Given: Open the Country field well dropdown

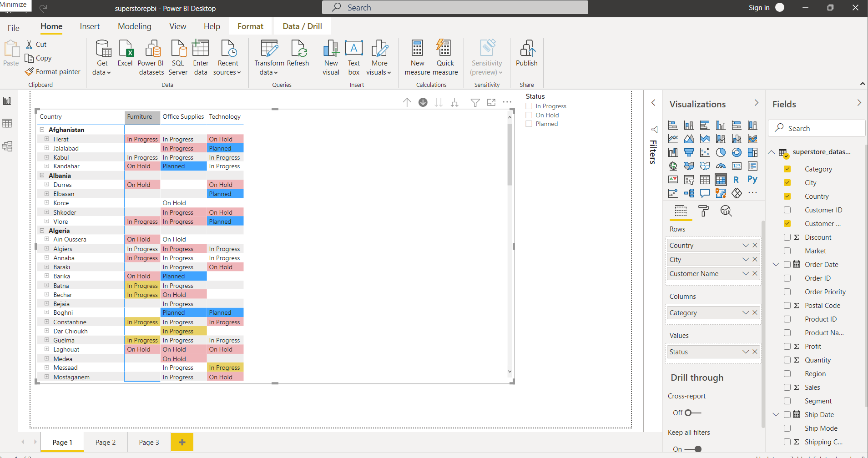Looking at the screenshot, I should click(x=746, y=245).
